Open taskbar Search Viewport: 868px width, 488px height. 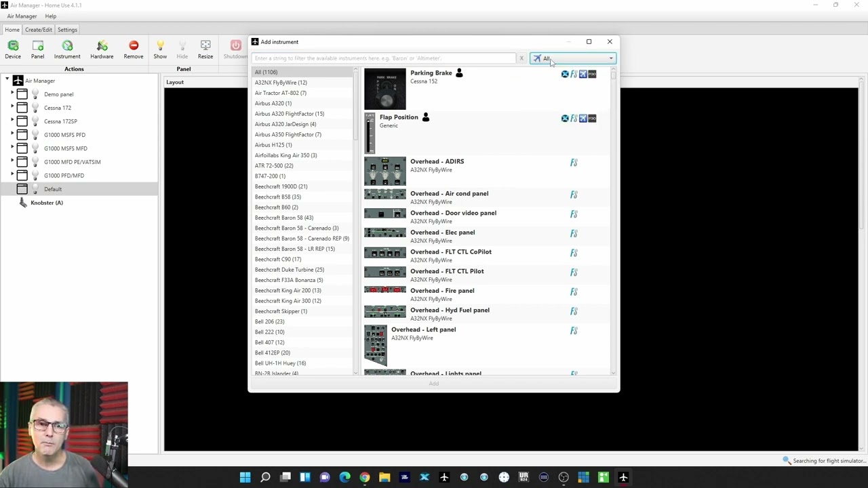pos(265,477)
